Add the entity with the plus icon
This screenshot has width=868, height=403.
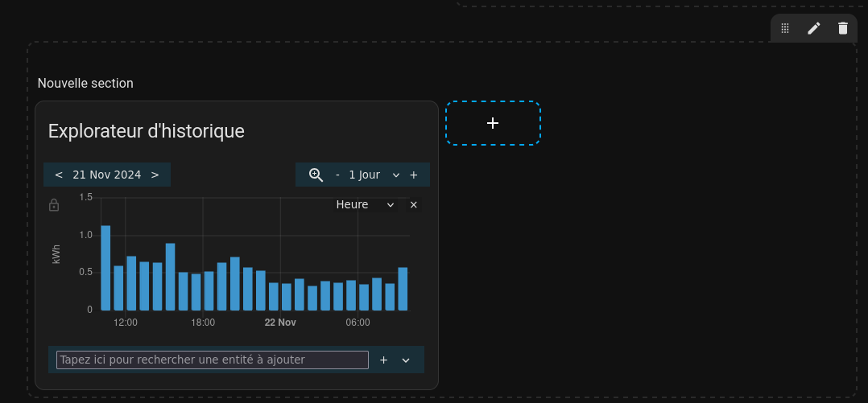tap(383, 360)
